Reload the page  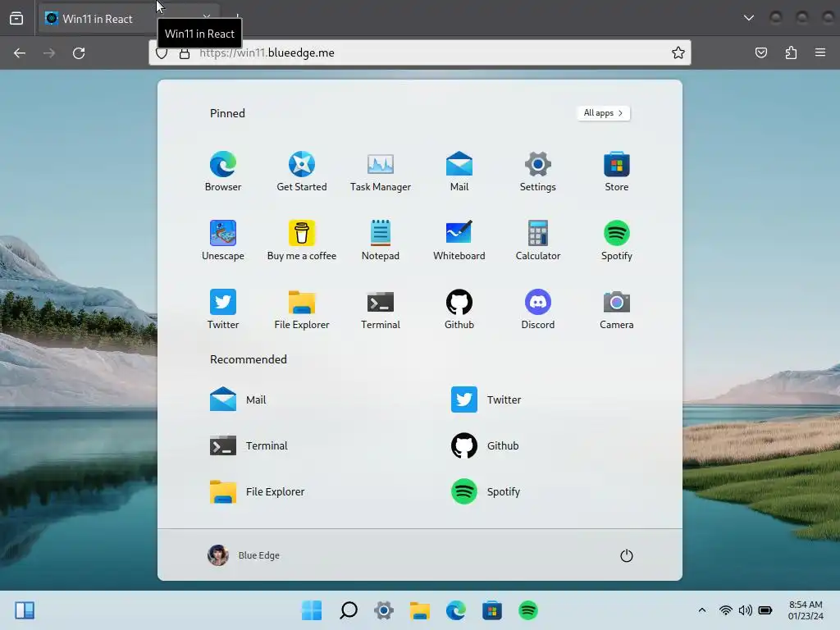(x=79, y=53)
